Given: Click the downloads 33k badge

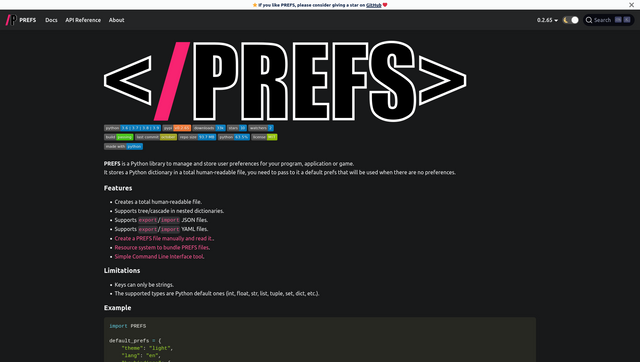Looking at the screenshot, I should (209, 128).
